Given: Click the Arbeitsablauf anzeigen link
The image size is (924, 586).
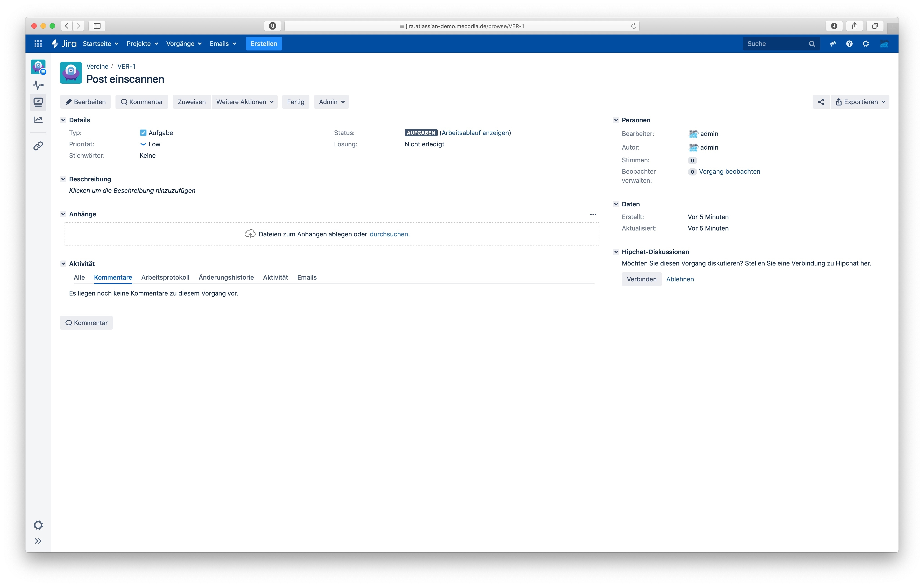Looking at the screenshot, I should [x=475, y=133].
